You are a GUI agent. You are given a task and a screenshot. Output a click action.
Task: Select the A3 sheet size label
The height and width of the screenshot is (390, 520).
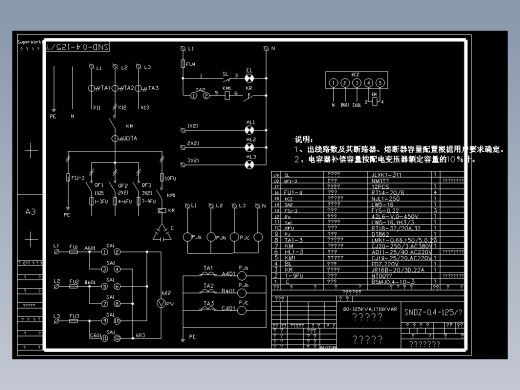(x=30, y=212)
